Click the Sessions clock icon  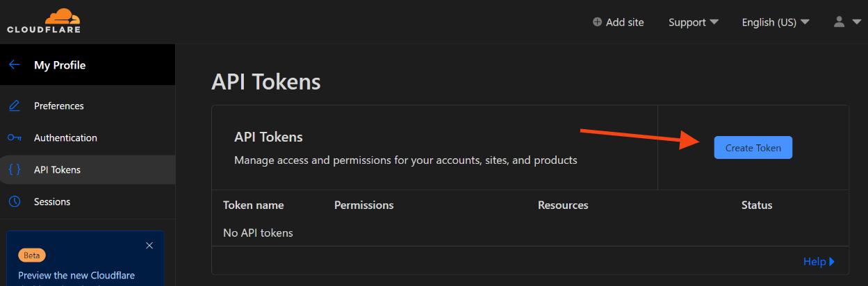14,201
